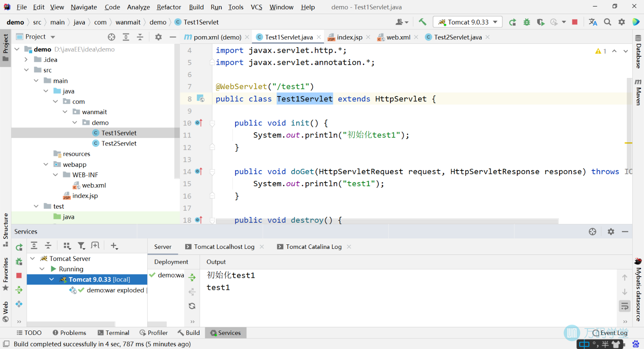Image resolution: width=644 pixels, height=349 pixels.
Task: Close the web.xml editor tab
Action: click(x=416, y=37)
